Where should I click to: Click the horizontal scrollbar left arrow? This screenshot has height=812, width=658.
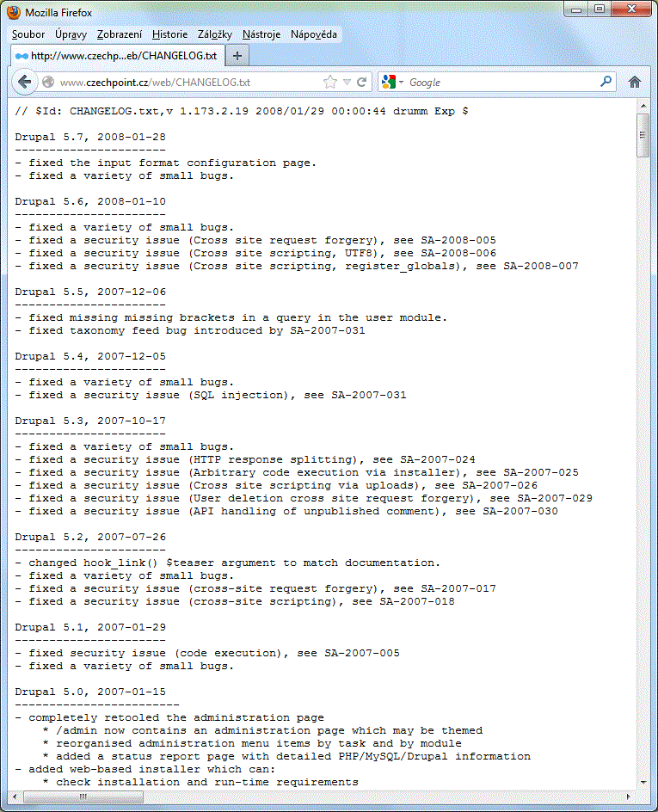tap(15, 797)
